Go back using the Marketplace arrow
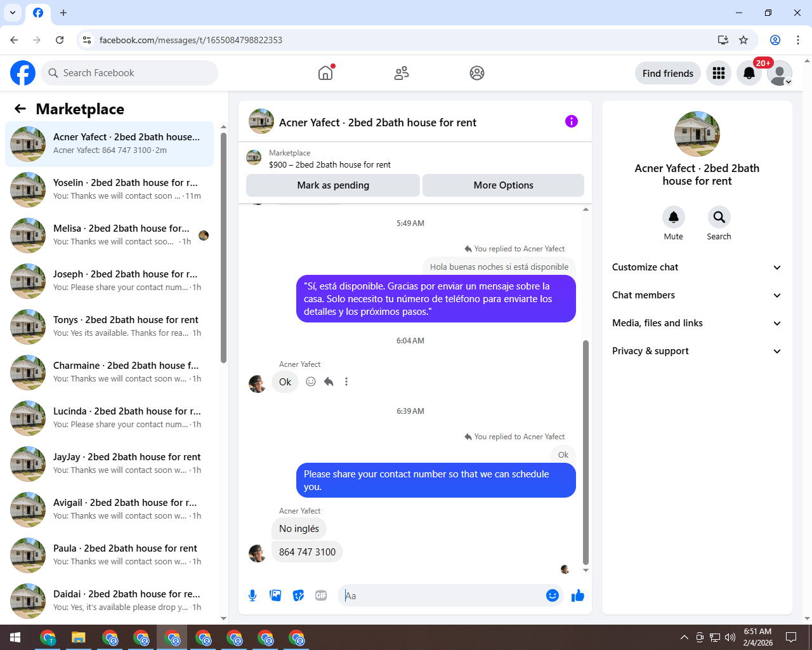Image resolution: width=812 pixels, height=650 pixels. pyautogui.click(x=20, y=109)
